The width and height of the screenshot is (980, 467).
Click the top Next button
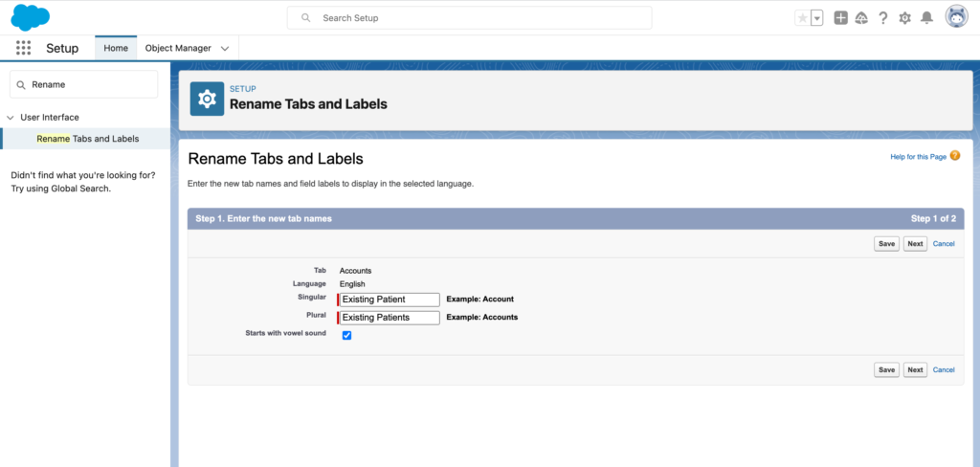point(915,244)
